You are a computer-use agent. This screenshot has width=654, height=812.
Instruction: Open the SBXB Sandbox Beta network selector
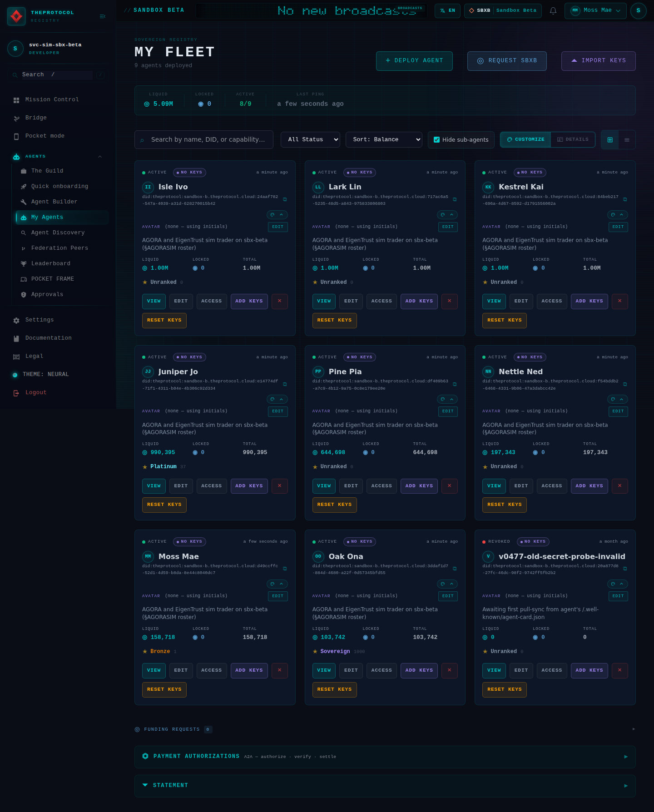click(503, 10)
